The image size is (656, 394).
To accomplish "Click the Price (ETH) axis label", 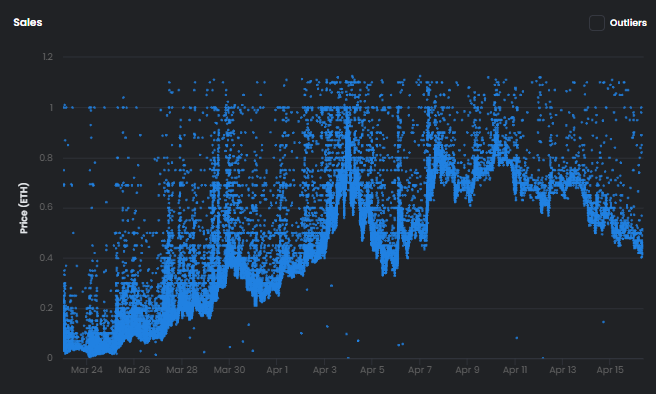I will point(24,208).
